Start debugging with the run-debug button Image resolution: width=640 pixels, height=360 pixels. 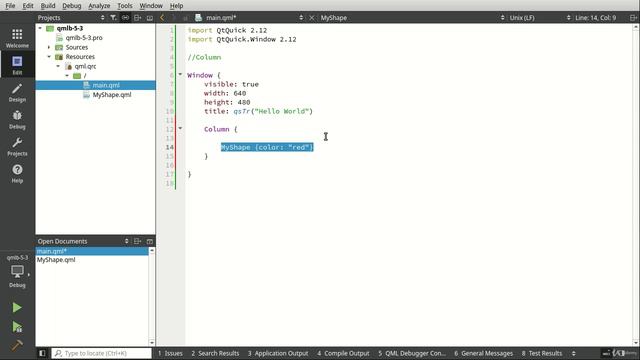pos(17,327)
